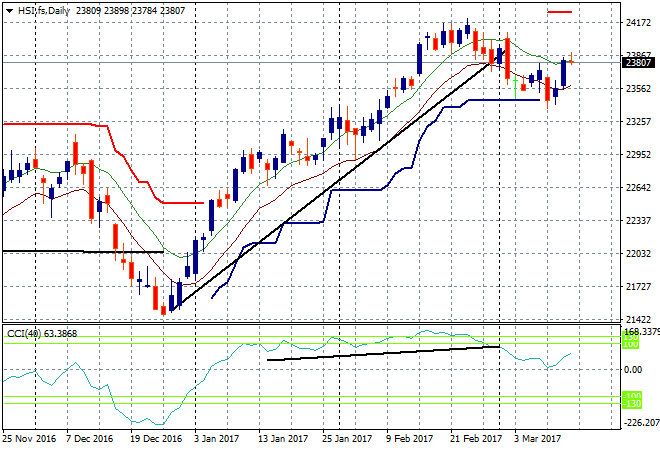
Task: Select the black horizontal line near 22032
Action: pyautogui.click(x=83, y=252)
